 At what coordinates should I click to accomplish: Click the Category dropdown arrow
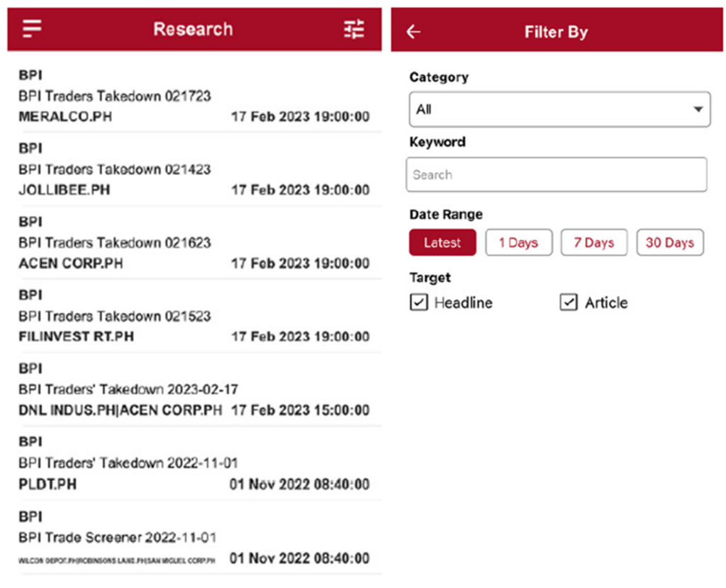tap(698, 109)
